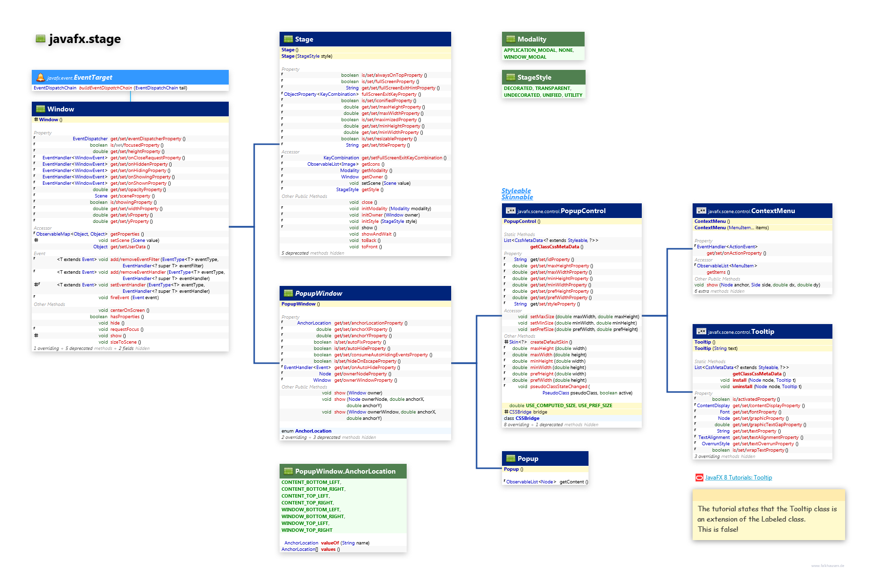The image size is (872, 588).
Task: Click requestFocus method in Window
Action: point(125,329)
